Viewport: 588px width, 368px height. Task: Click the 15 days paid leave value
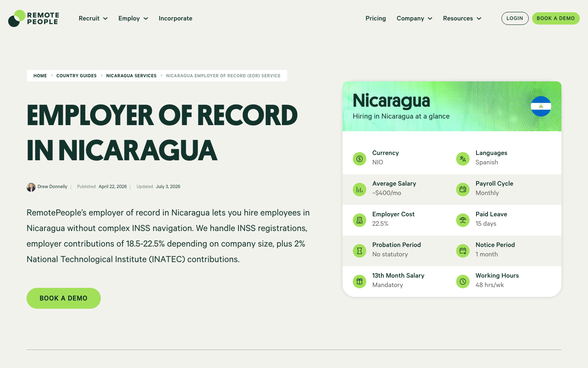tap(486, 224)
